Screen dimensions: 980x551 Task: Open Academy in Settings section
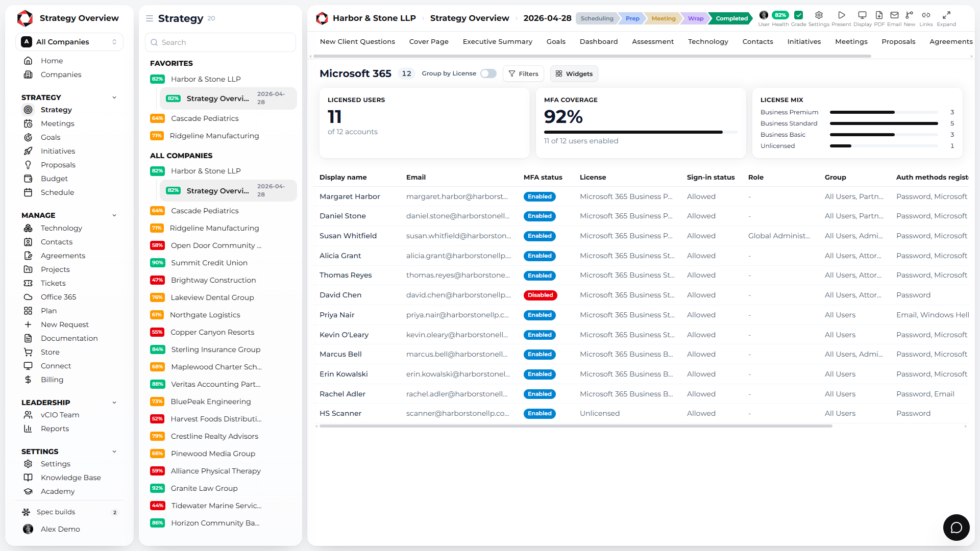58,491
